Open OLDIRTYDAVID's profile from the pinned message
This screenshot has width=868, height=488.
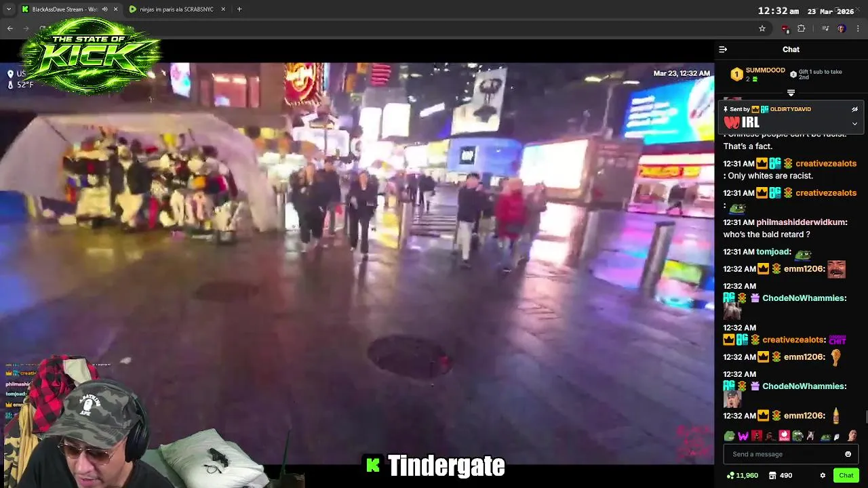790,109
